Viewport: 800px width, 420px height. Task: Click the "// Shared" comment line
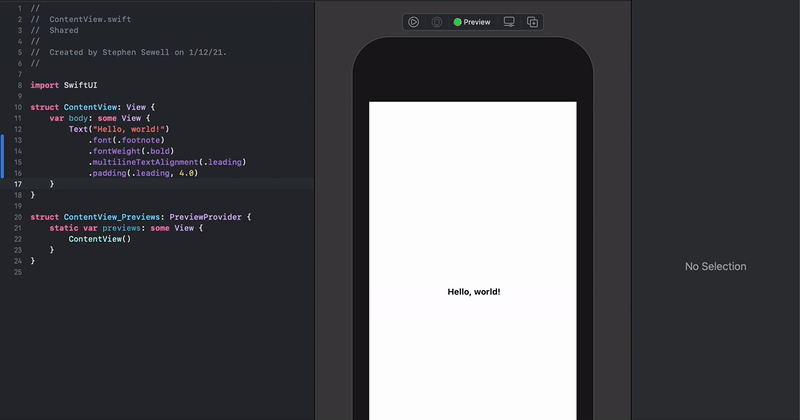point(55,30)
